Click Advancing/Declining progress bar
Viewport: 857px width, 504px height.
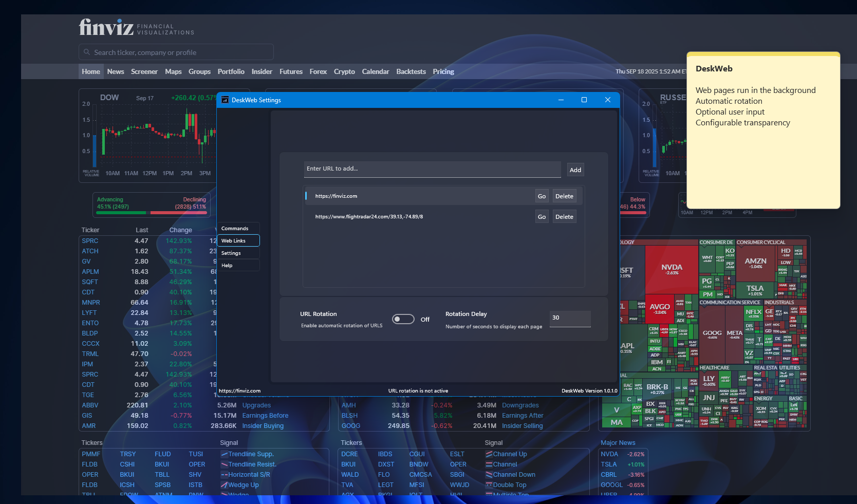151,212
